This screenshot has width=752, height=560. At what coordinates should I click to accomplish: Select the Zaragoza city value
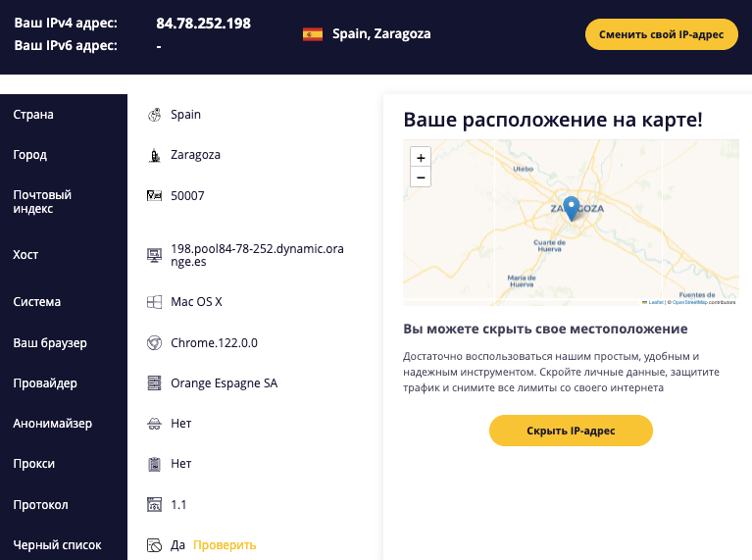tap(195, 155)
